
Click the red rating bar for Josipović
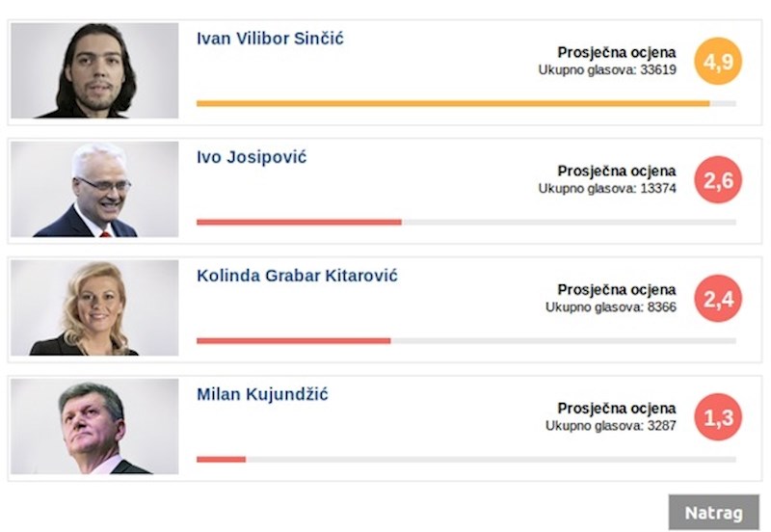coord(299,222)
